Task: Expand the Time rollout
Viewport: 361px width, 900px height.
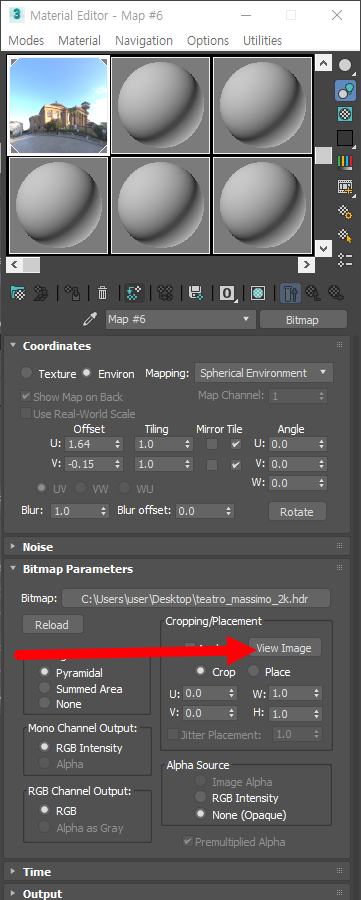Action: 13,872
